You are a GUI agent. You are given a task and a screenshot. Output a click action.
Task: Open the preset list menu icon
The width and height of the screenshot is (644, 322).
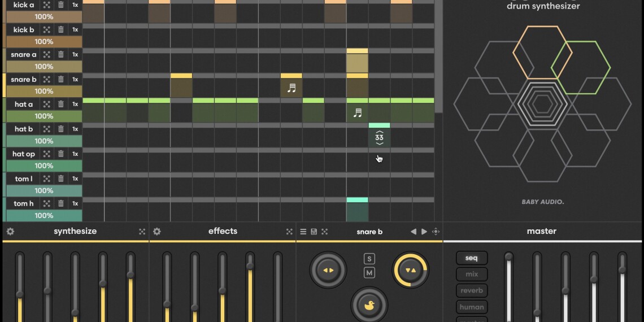303,232
